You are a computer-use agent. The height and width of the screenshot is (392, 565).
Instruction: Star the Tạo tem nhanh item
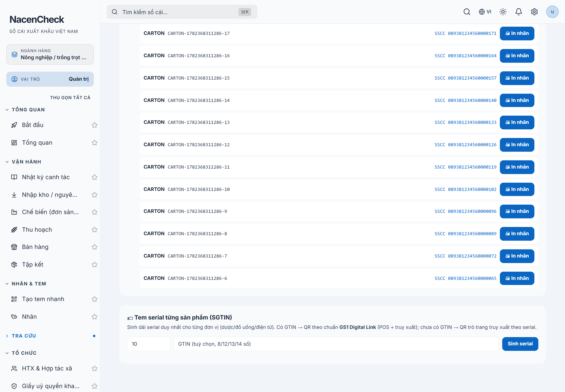[94, 299]
